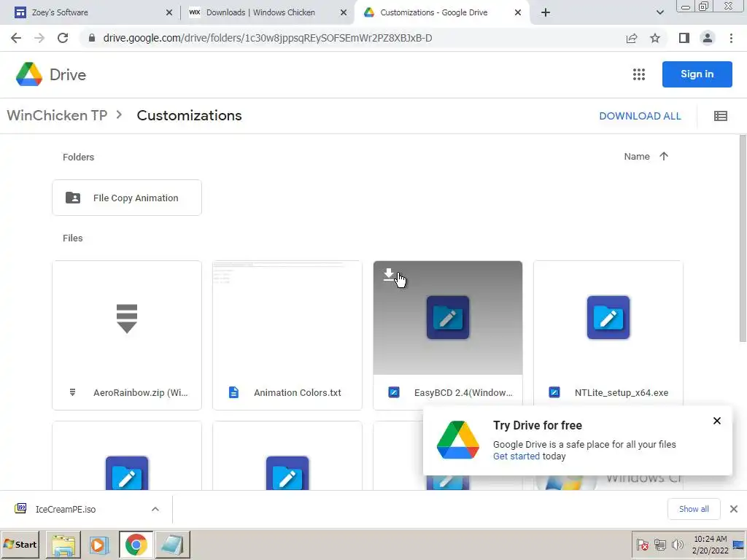The width and height of the screenshot is (747, 560).
Task: Close the Downloads Windows Chicken tab
Action: pyautogui.click(x=344, y=12)
